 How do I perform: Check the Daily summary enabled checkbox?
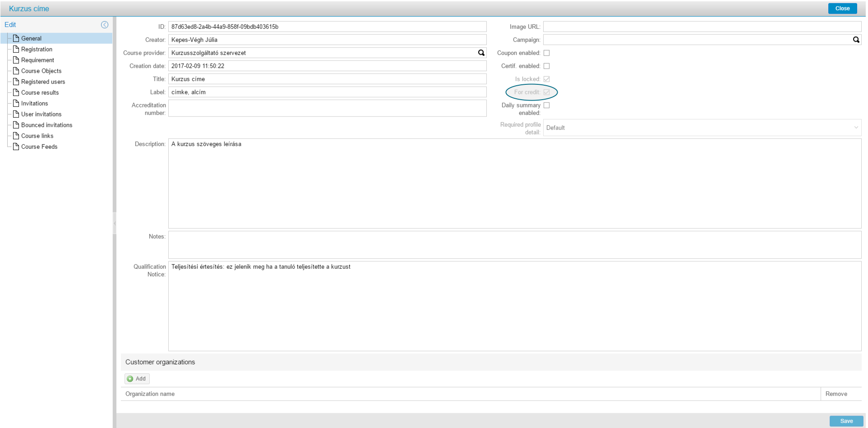[x=546, y=105]
